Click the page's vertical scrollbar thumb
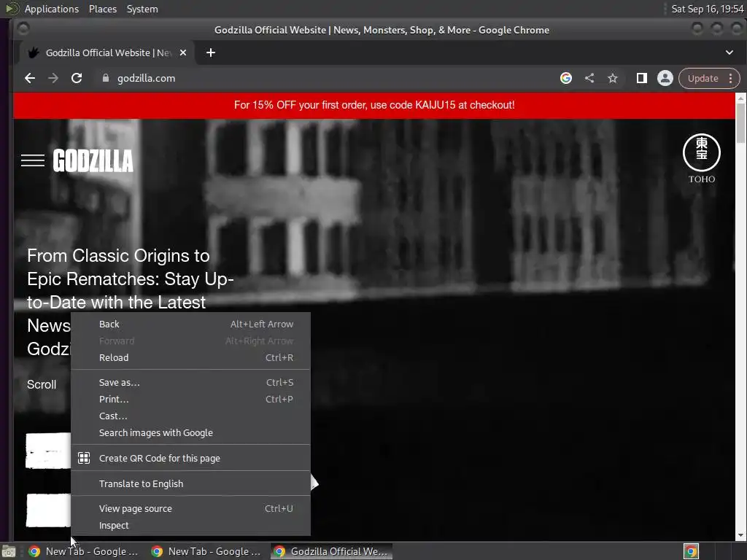The width and height of the screenshot is (747, 560). click(740, 122)
